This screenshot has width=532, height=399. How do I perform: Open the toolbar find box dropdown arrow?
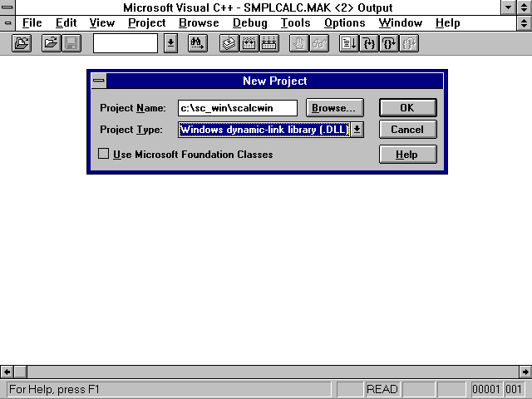pos(170,43)
